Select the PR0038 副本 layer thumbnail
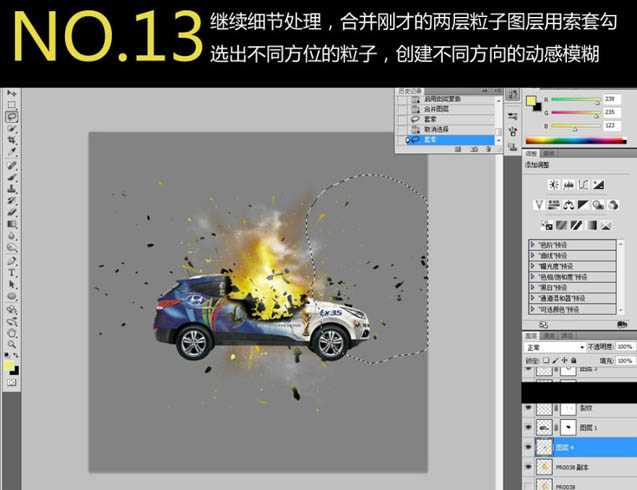This screenshot has width=637, height=490. tap(544, 467)
